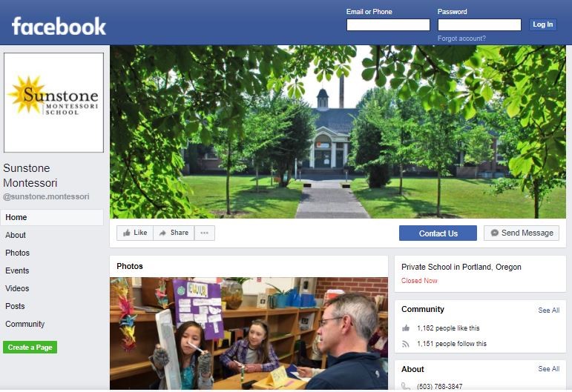
Task: Open the three-dots more options menu
Action: click(x=204, y=233)
